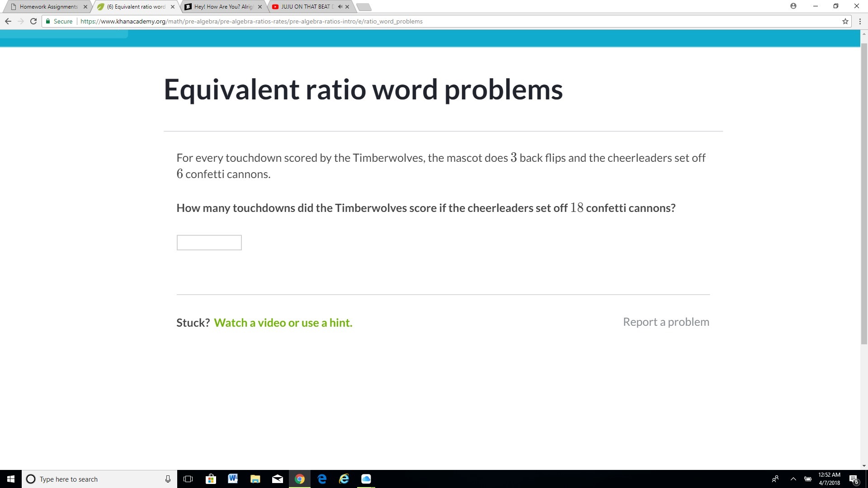Click the Task View icon

tap(188, 479)
